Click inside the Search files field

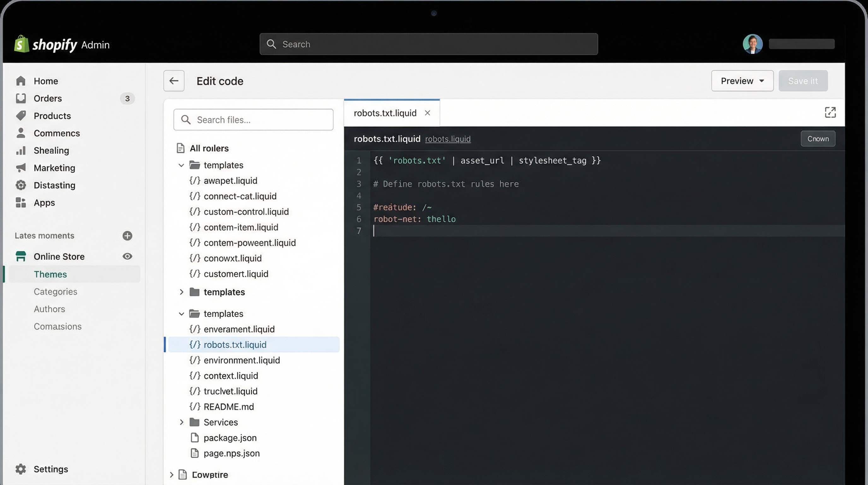(253, 120)
